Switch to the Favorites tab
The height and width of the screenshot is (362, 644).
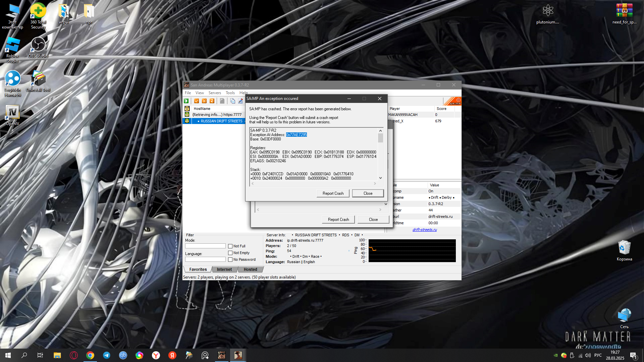(198, 269)
